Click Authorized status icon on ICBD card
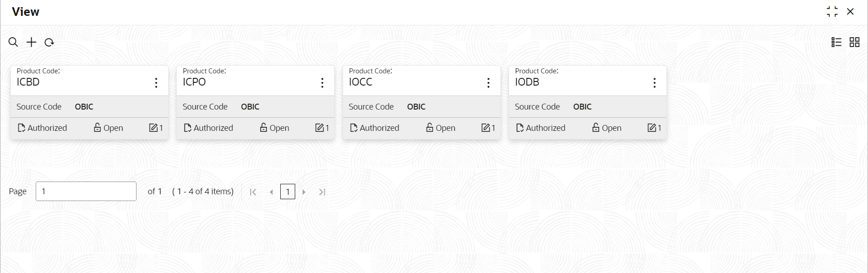This screenshot has width=868, height=273. pyautogui.click(x=21, y=128)
